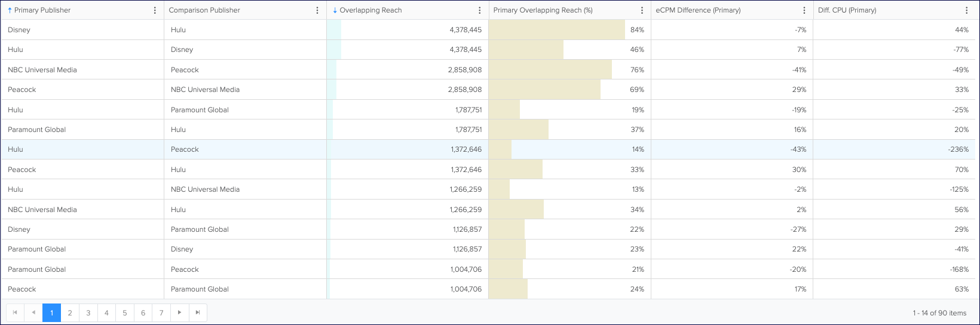
Task: Click the -49% Diff. CPU value
Action: coord(961,70)
